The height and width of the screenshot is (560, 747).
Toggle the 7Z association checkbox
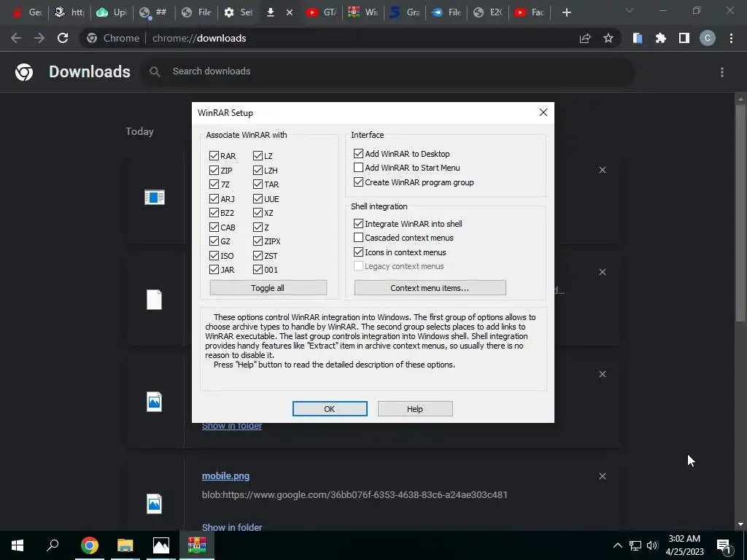pyautogui.click(x=214, y=184)
